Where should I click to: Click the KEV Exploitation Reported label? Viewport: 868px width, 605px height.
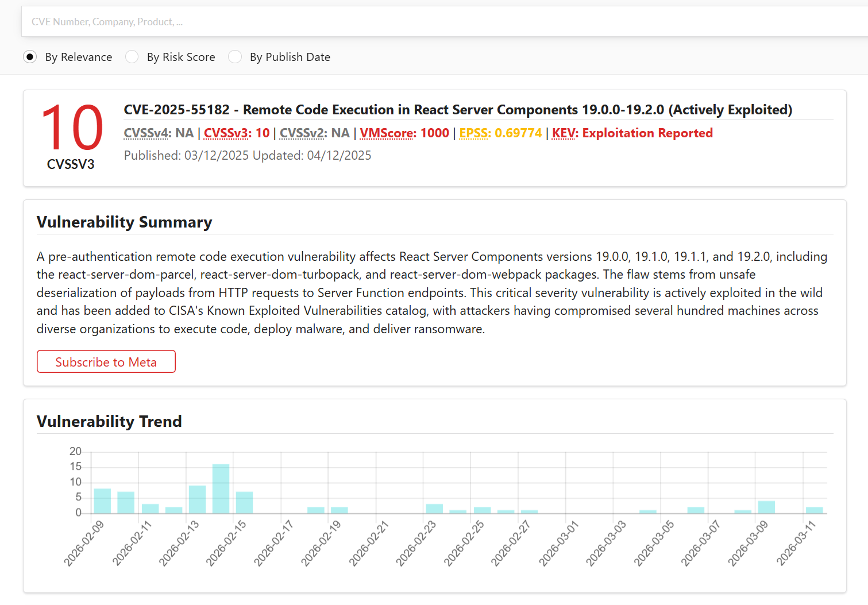coord(565,133)
